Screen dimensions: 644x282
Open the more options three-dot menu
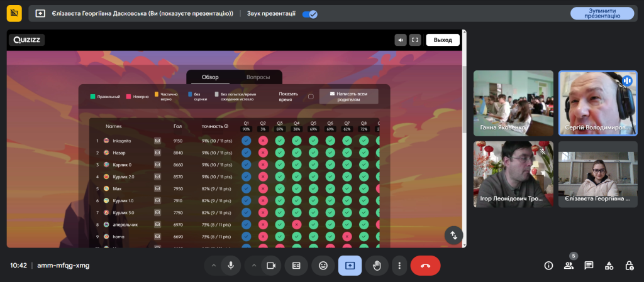point(399,266)
